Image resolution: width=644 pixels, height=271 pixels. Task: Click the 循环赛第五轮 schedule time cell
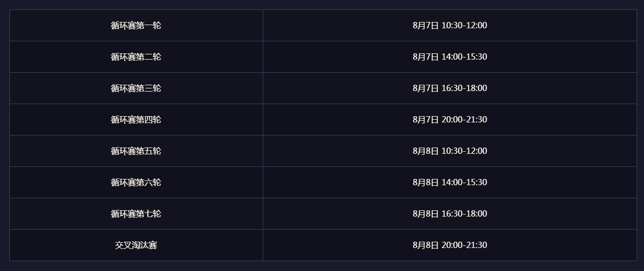(x=450, y=151)
